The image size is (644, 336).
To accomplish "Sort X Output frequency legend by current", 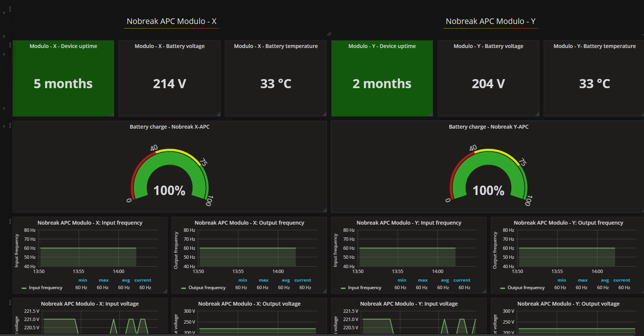I will coord(303,280).
